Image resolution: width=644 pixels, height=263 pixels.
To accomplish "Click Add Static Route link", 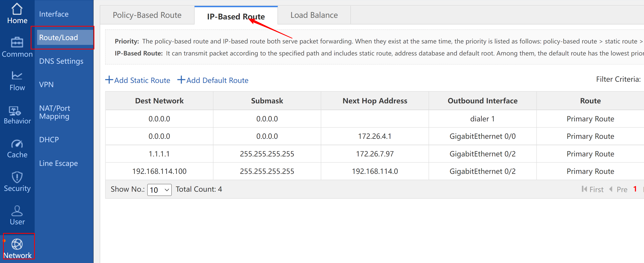I will point(138,80).
